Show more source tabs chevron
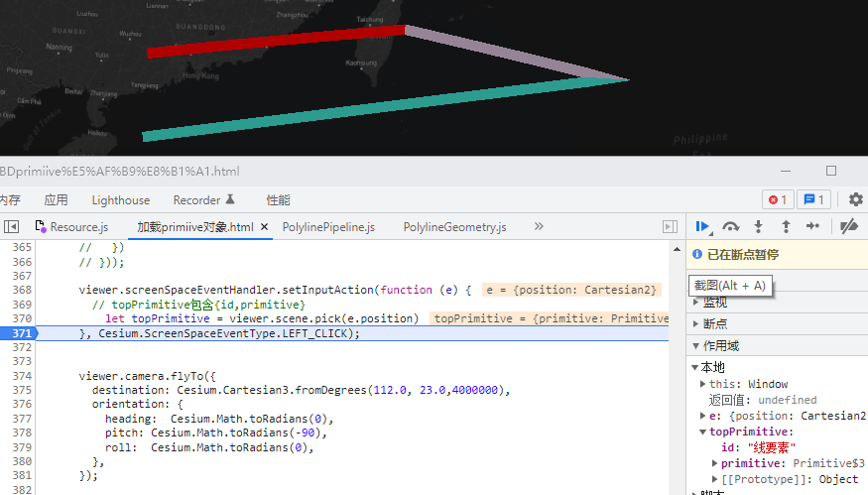Image resolution: width=868 pixels, height=495 pixels. click(x=539, y=227)
